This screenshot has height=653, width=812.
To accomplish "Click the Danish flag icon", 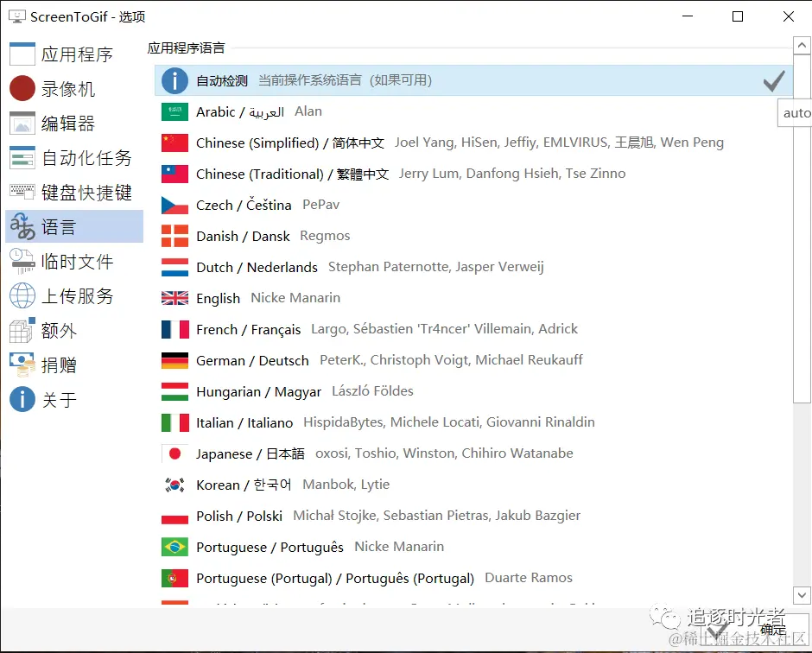I will click(174, 236).
